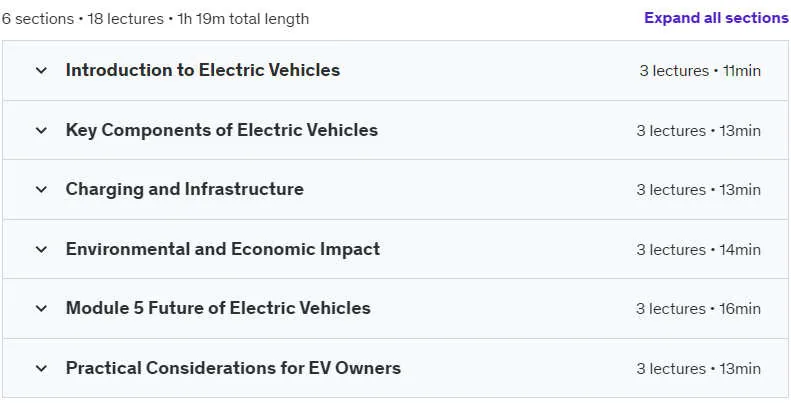791x403 pixels.
Task: Click Expand all sections link
Action: pos(716,18)
